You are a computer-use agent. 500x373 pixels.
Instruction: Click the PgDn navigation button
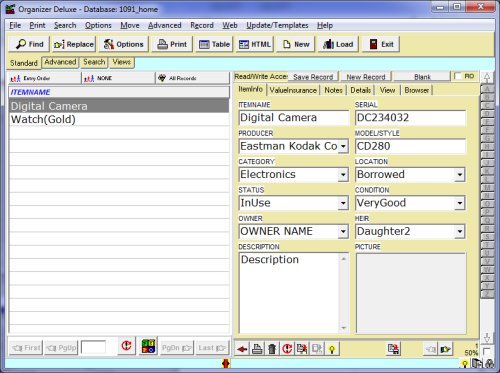(x=177, y=348)
